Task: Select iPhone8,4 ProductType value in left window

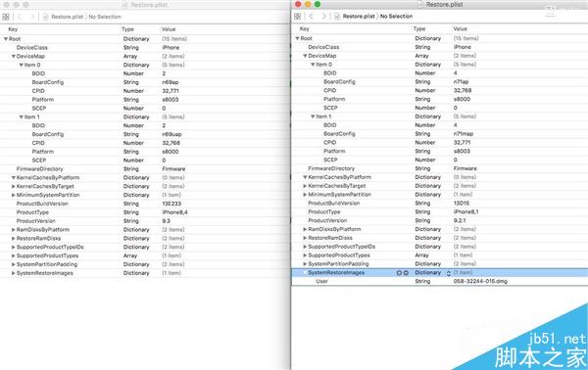Action: pos(174,212)
